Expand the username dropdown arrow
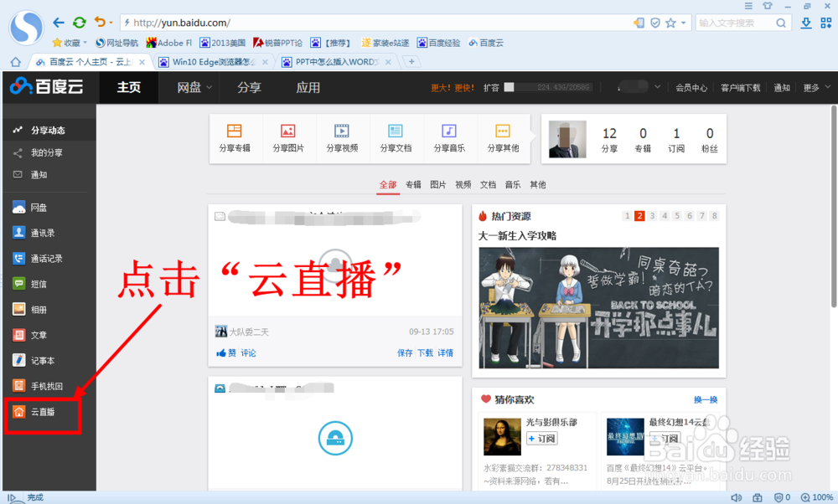 657,86
